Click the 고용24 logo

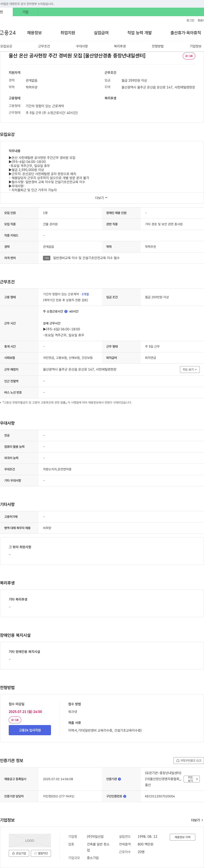click(x=8, y=33)
